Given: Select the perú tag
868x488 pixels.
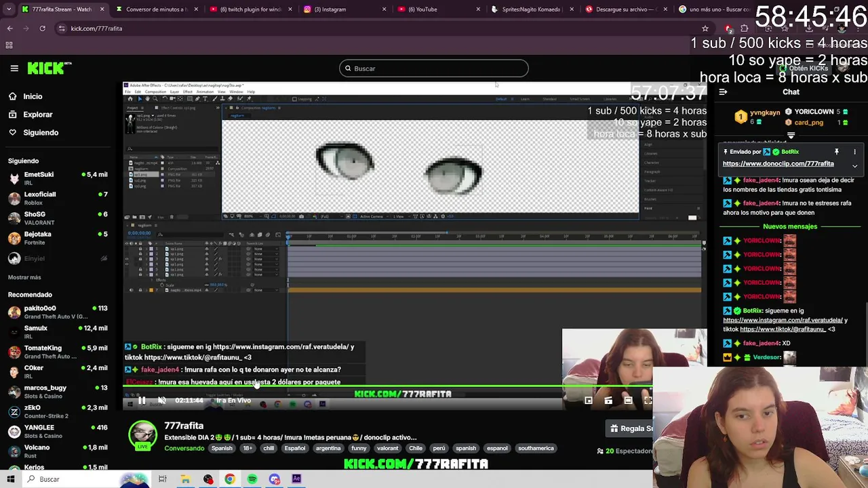Looking at the screenshot, I should pyautogui.click(x=439, y=448).
